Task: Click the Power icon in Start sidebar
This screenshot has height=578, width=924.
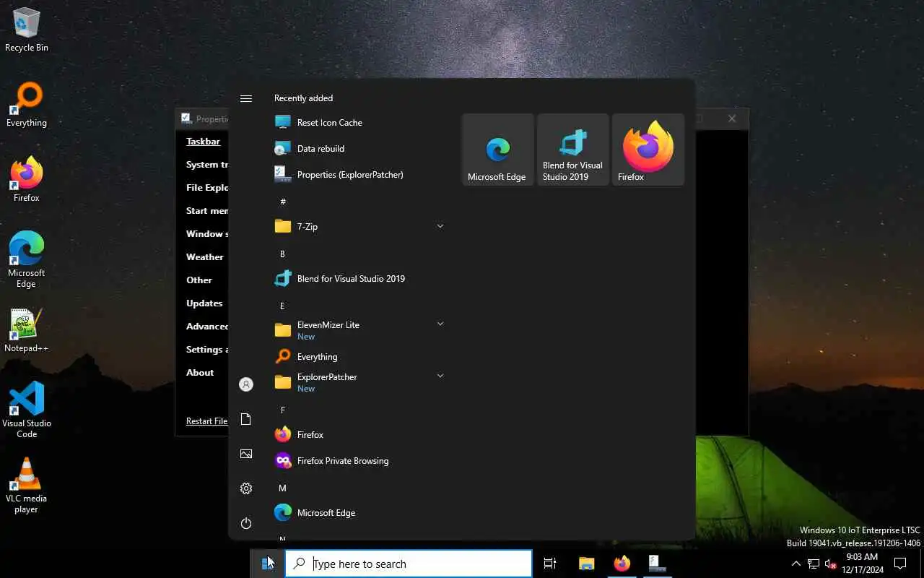Action: click(x=246, y=523)
